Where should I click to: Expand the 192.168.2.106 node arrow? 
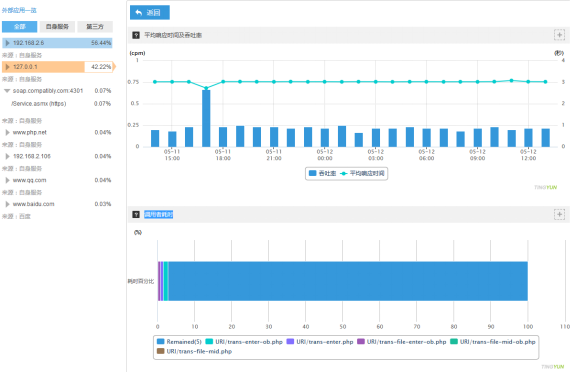7,156
